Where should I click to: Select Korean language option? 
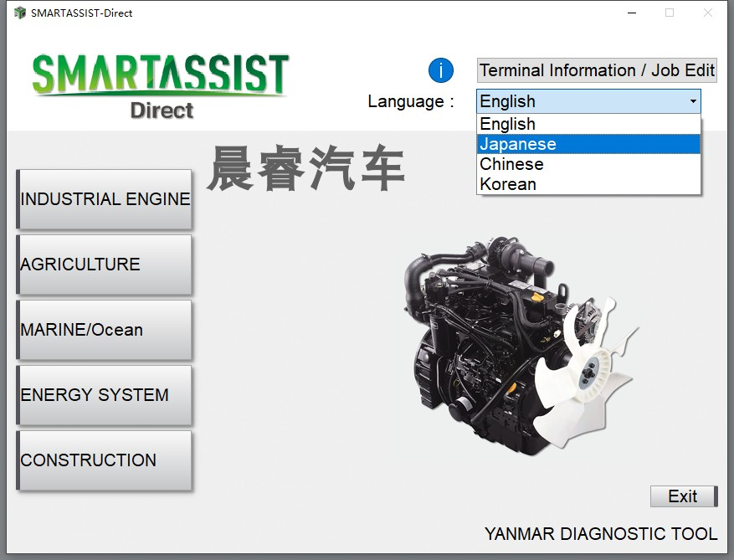click(588, 184)
